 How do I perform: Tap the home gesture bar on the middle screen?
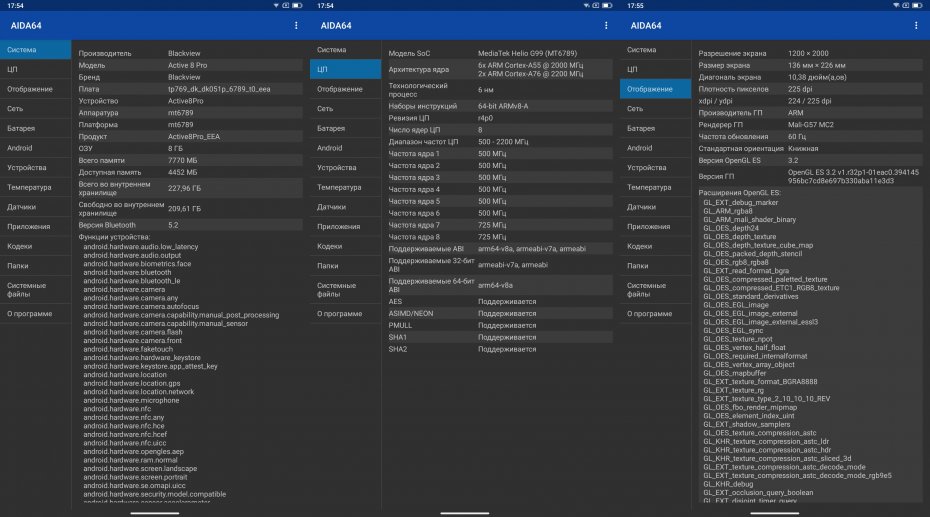click(465, 511)
